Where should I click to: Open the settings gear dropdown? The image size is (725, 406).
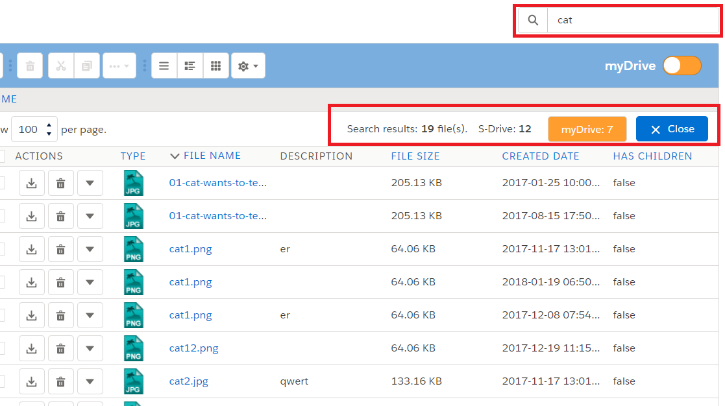(x=247, y=66)
